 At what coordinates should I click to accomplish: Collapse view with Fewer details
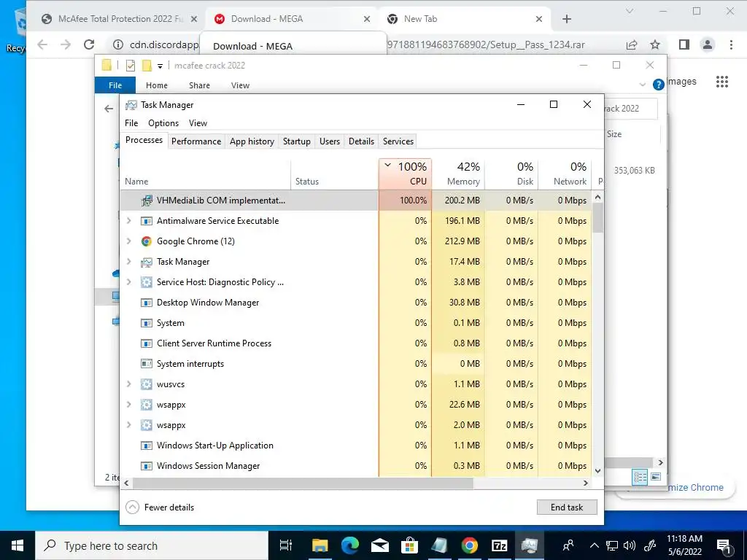tap(160, 507)
